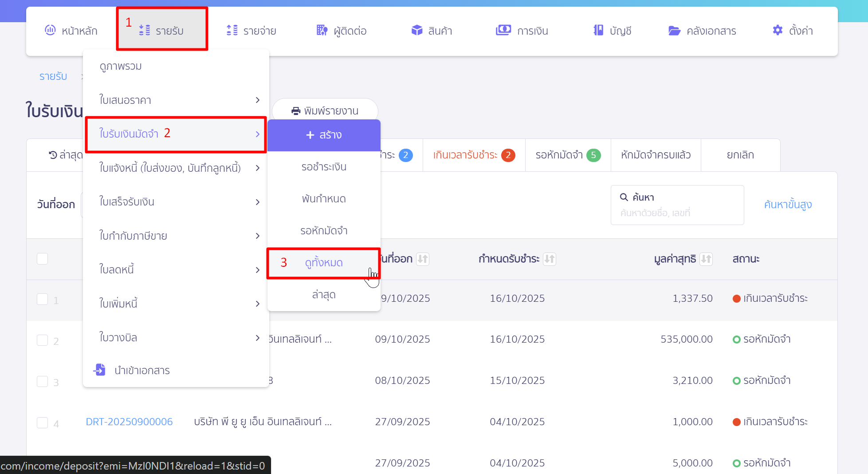Open the accounting book icon
Screen dimensions: 868x474
[x=598, y=30]
